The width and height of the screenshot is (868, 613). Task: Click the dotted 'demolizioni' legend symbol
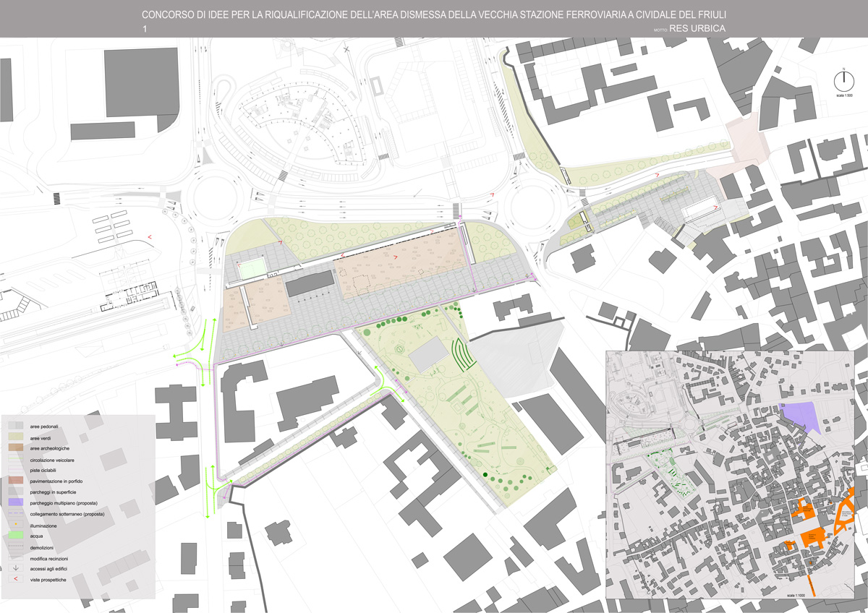click(16, 547)
